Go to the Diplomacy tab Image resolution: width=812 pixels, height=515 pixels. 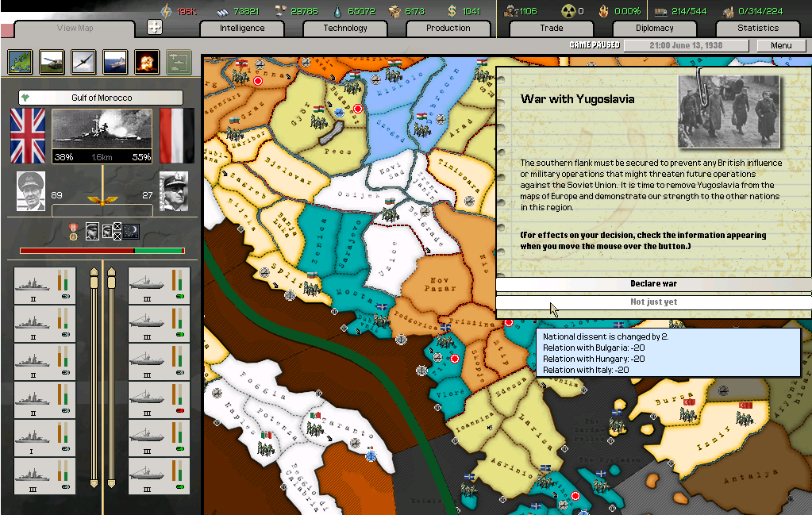(x=654, y=29)
